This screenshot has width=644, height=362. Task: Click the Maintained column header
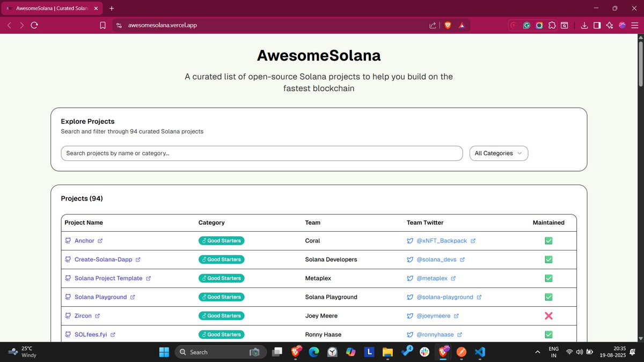pos(548,223)
